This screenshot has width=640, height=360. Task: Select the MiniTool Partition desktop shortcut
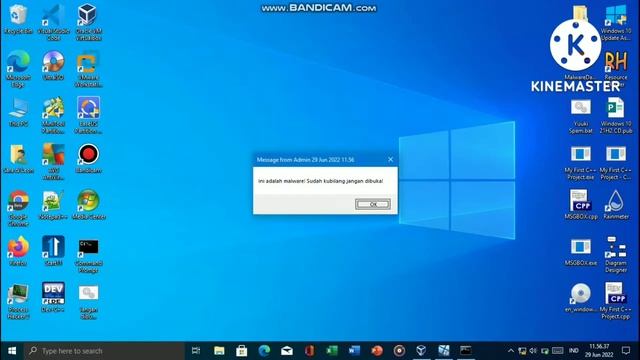(53, 116)
